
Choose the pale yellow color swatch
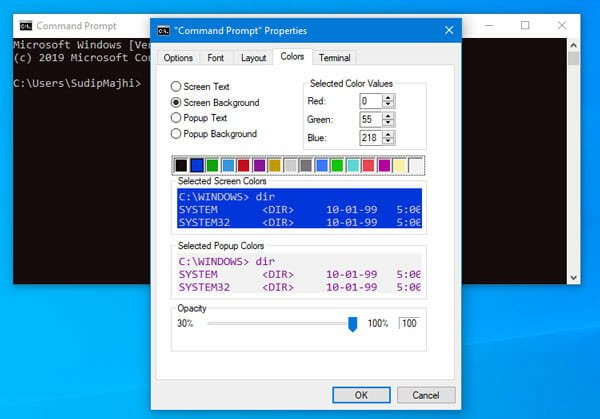[399, 165]
